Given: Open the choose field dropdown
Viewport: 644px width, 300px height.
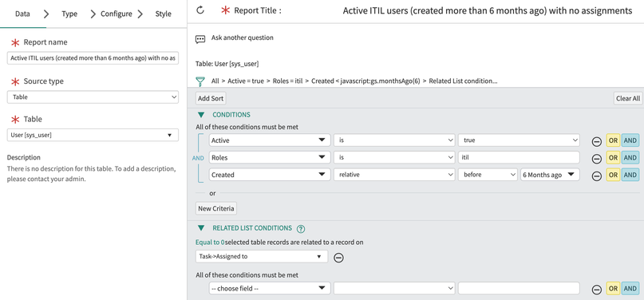Looking at the screenshot, I should [270, 289].
